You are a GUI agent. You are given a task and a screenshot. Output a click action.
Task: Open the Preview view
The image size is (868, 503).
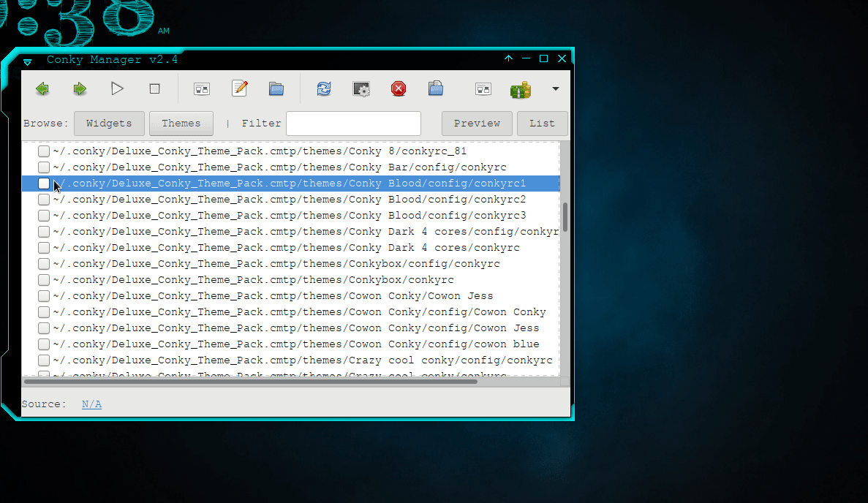click(x=477, y=123)
